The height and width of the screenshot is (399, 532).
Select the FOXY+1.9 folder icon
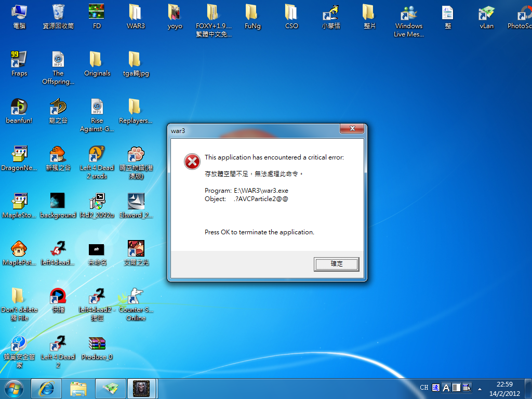(x=214, y=20)
